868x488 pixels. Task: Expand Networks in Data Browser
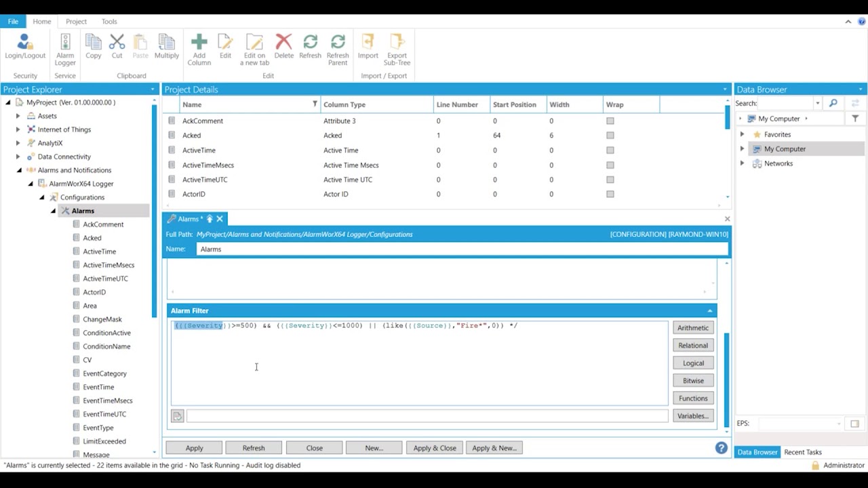(742, 163)
